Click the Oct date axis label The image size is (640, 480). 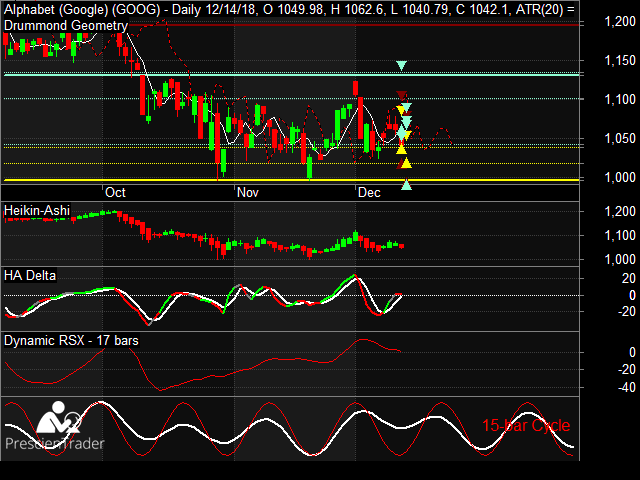click(115, 193)
